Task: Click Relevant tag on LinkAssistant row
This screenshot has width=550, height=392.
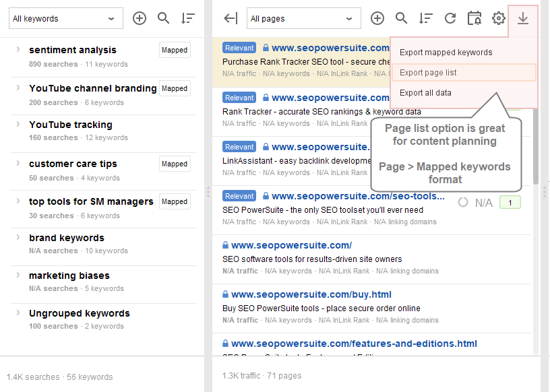Action: tap(239, 147)
